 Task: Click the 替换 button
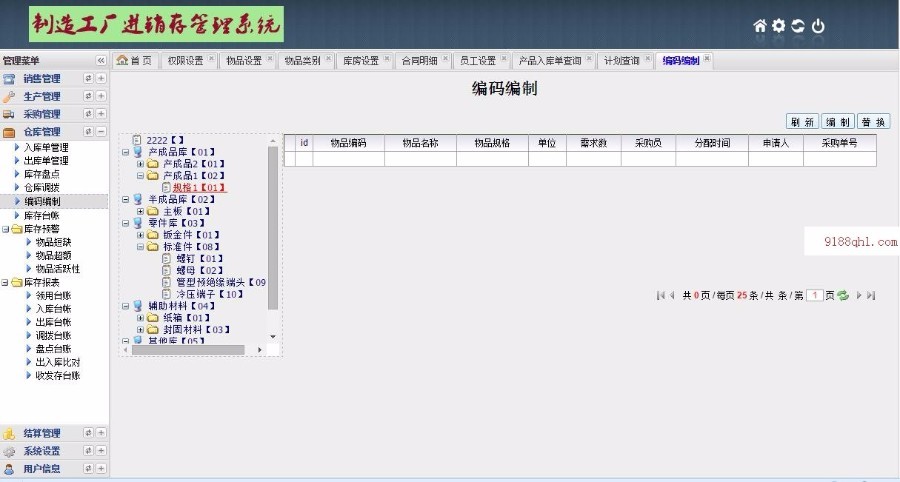(x=874, y=122)
